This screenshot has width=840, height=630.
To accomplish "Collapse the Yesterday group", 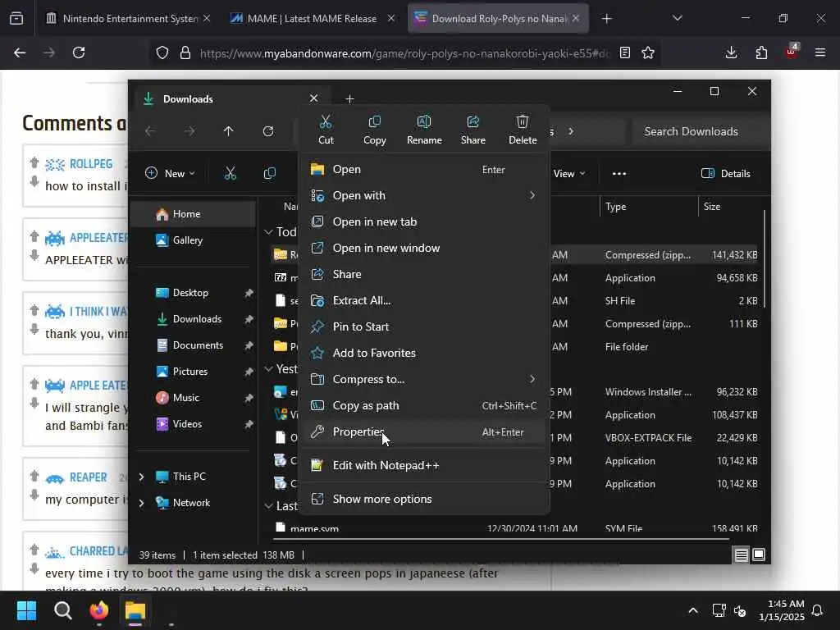I will point(268,369).
